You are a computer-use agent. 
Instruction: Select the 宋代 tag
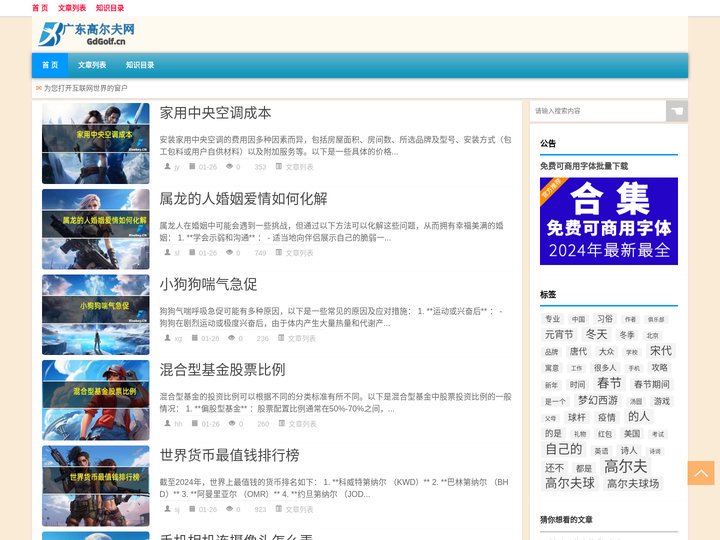661,351
